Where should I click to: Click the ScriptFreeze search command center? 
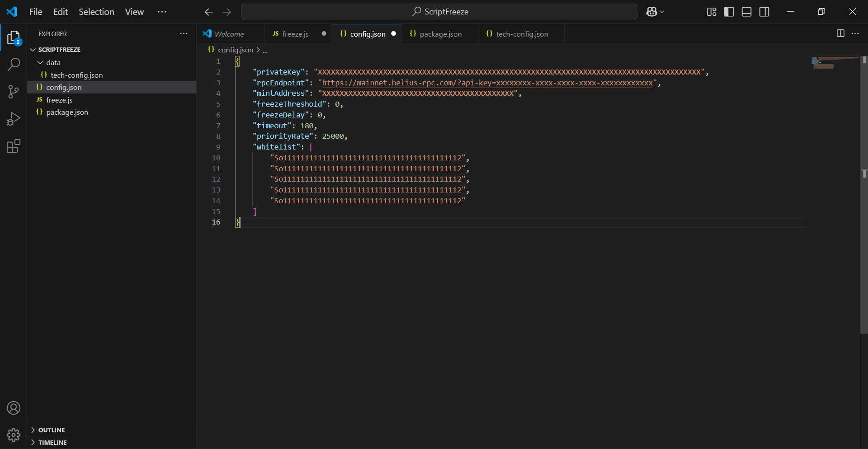[x=439, y=12]
